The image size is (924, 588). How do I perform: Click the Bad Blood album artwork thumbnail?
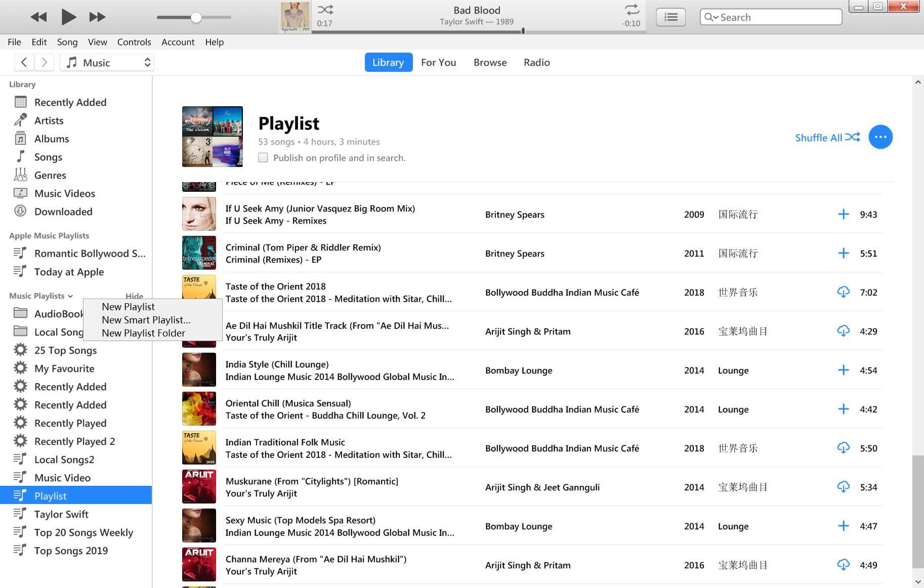[295, 17]
